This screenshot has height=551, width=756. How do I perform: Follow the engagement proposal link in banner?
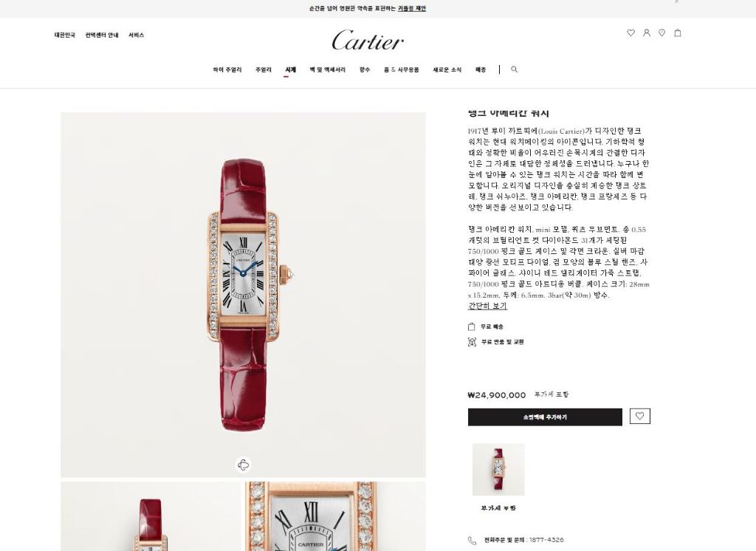(x=412, y=8)
